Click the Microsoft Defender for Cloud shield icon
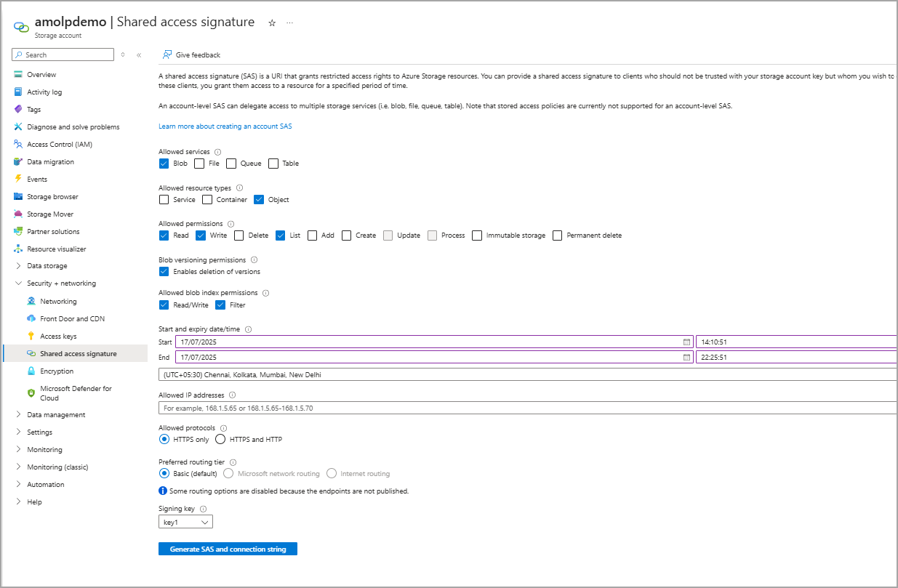 click(x=31, y=393)
